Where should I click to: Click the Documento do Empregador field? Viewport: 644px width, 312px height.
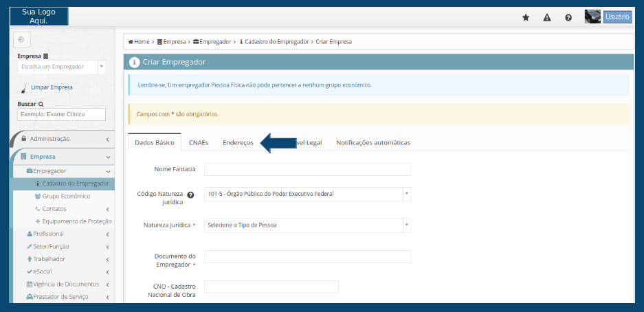pyautogui.click(x=308, y=256)
